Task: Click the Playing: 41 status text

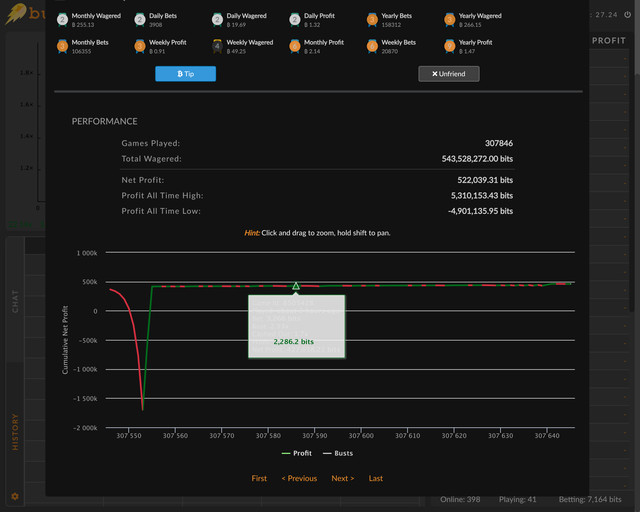Action: (518, 499)
